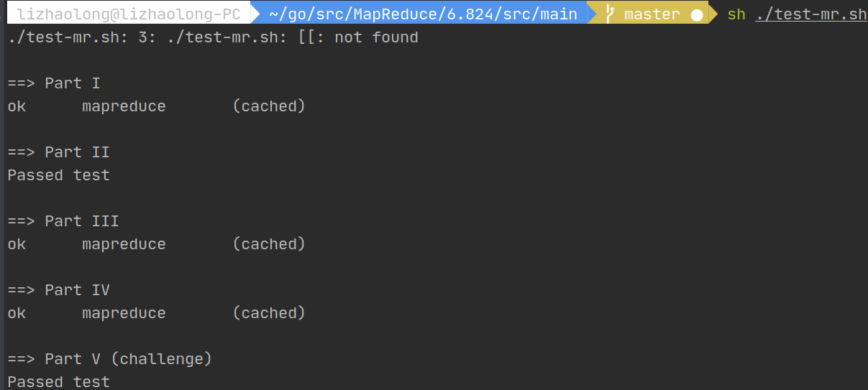
Task: Click the lizhaolong@lizhaolong-PC user segment
Action: 128,14
